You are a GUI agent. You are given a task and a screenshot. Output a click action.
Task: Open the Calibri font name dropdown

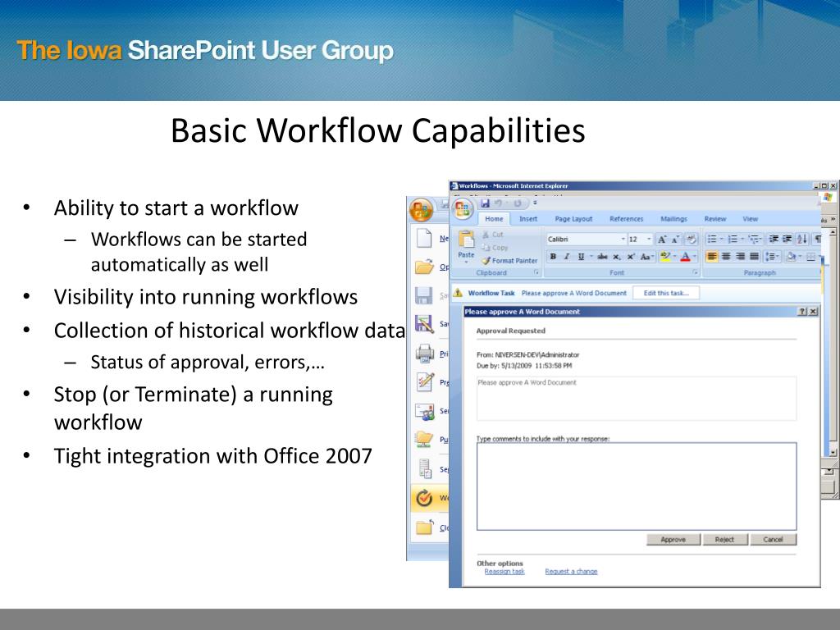click(x=623, y=239)
